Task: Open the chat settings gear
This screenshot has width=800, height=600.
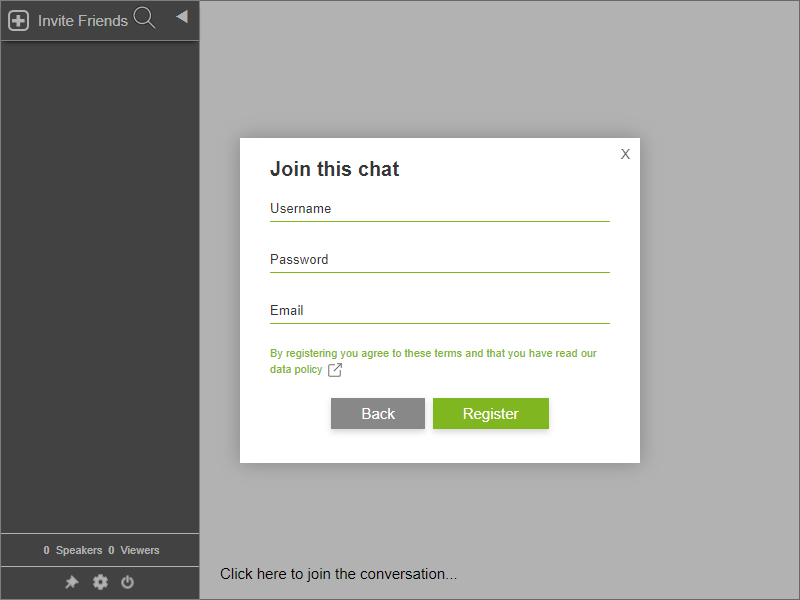Action: coord(100,582)
